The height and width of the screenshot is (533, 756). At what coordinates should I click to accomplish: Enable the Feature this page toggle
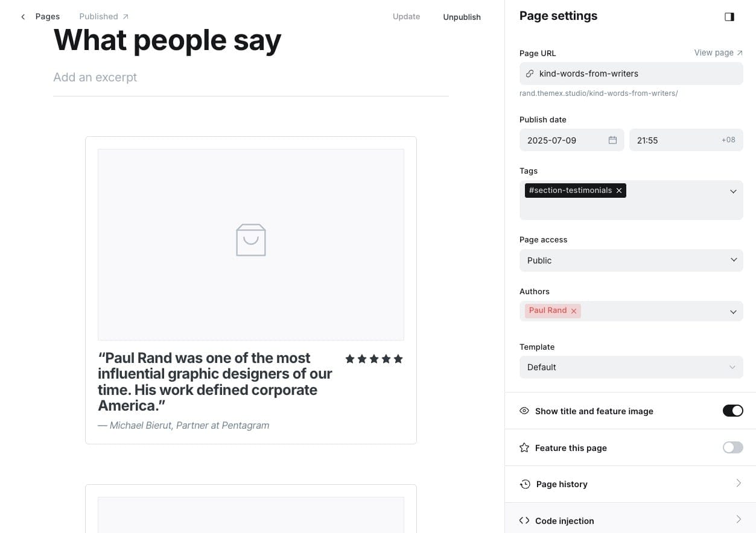point(732,447)
